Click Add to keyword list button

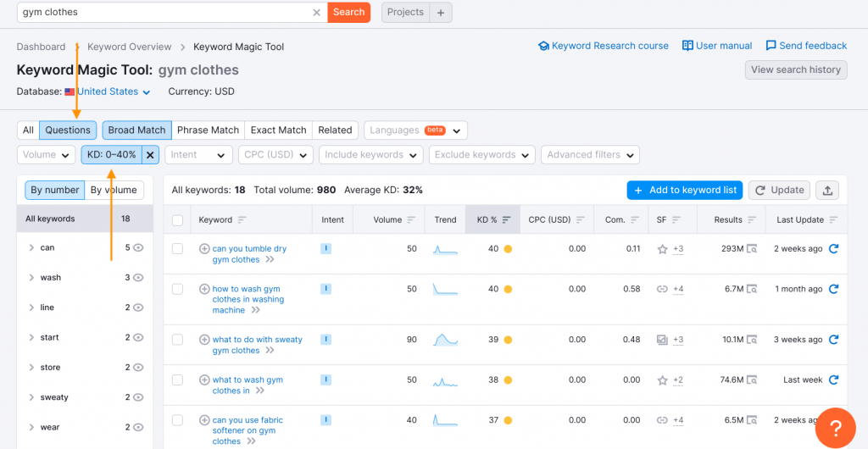pyautogui.click(x=684, y=191)
